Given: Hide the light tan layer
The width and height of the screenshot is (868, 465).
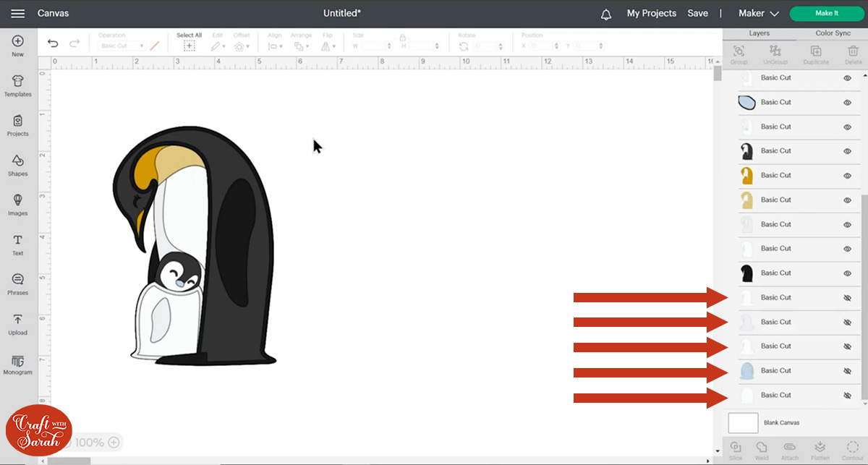Looking at the screenshot, I should coord(847,200).
